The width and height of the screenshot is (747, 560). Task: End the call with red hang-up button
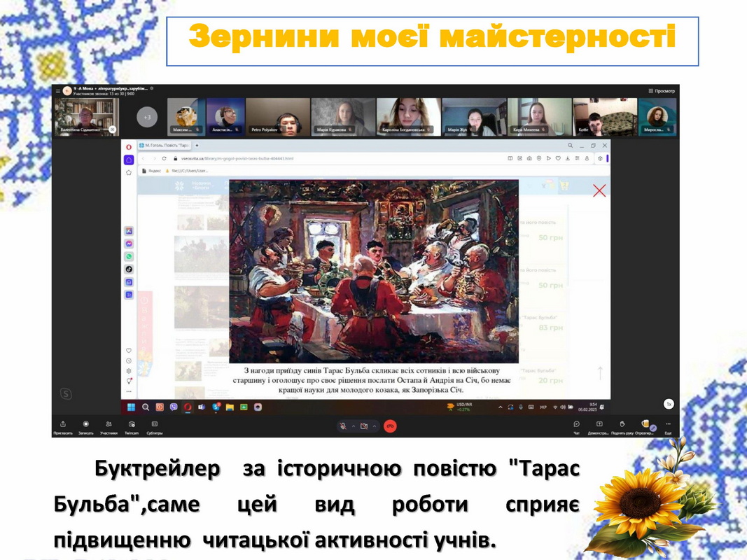point(390,426)
